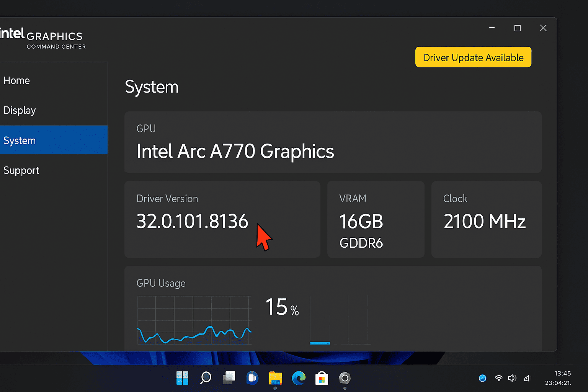Close the Intel Graphics Command Center

click(543, 28)
